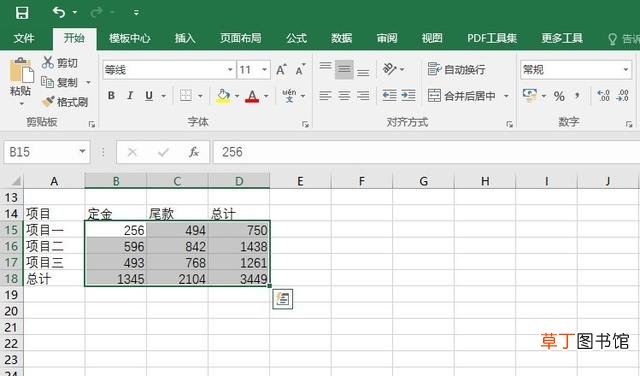The height and width of the screenshot is (376, 640).
Task: Apply the red font color A
Action: (x=252, y=96)
